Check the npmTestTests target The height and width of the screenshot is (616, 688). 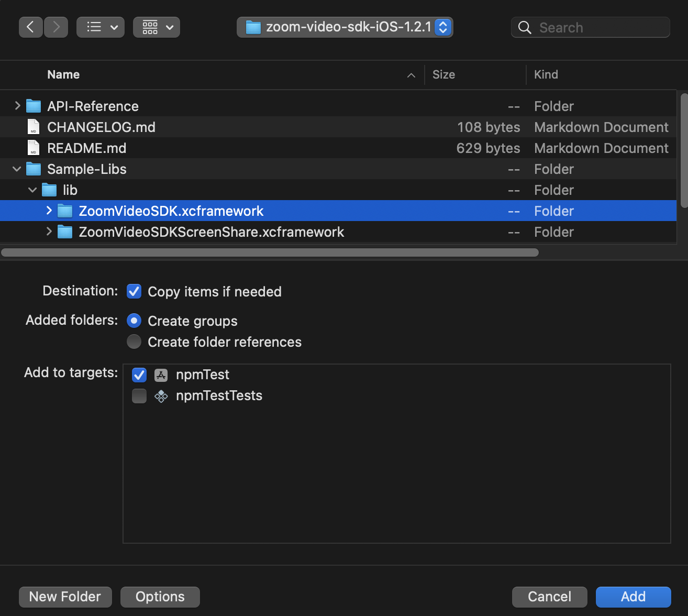pos(139,395)
